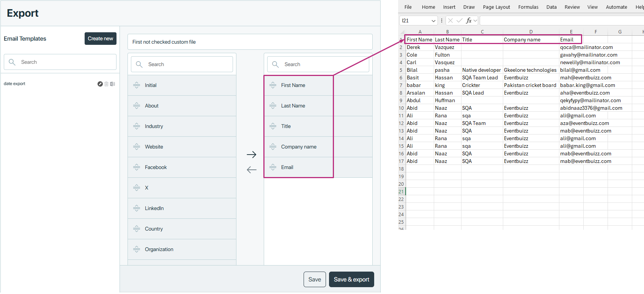Switch to the Page Layout tab
The width and height of the screenshot is (644, 294).
[496, 7]
